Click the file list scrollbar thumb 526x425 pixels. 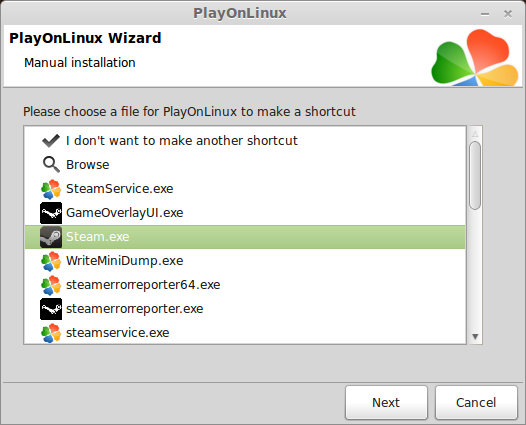[475, 175]
